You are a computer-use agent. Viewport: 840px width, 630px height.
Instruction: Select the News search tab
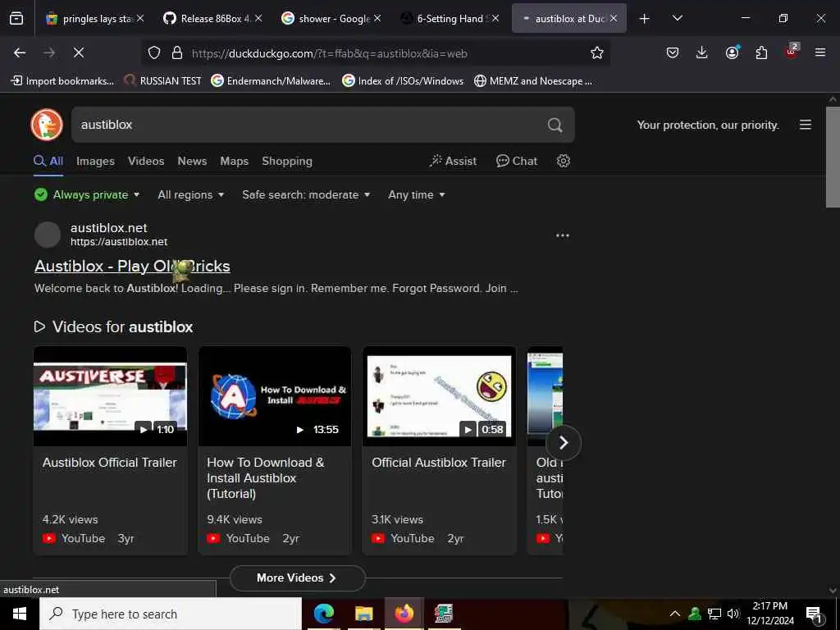[x=192, y=161]
